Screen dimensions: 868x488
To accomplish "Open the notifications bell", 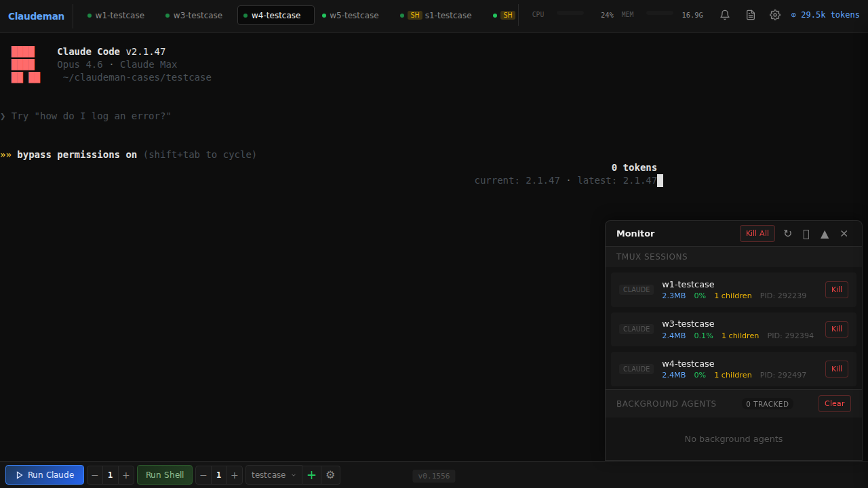I will pyautogui.click(x=725, y=15).
